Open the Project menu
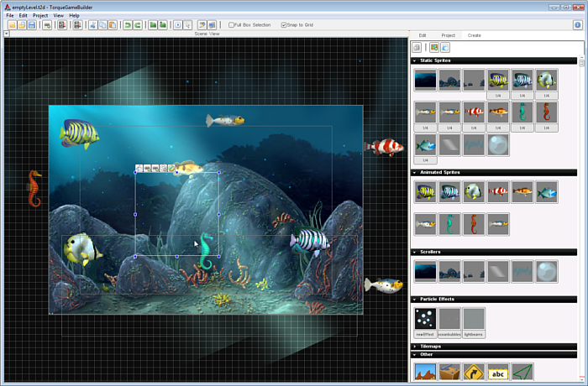 point(40,15)
